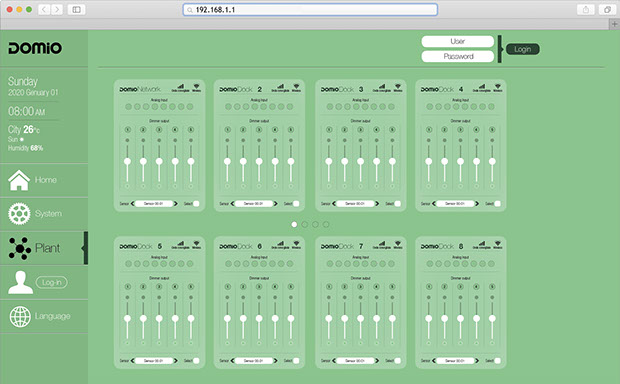The image size is (620, 384).
Task: Go to third page dot indicator
Action: coord(315,224)
